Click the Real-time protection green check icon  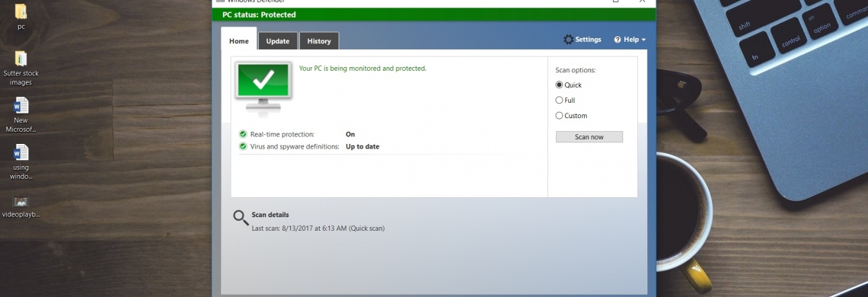click(243, 134)
